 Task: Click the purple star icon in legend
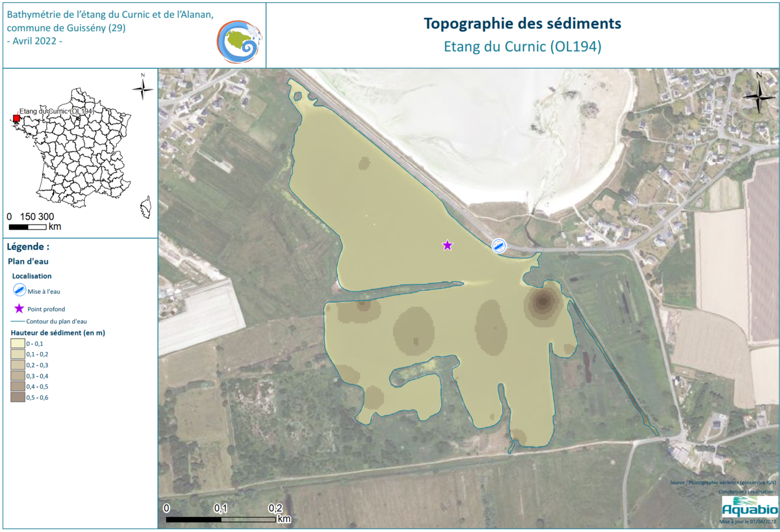[x=19, y=309]
